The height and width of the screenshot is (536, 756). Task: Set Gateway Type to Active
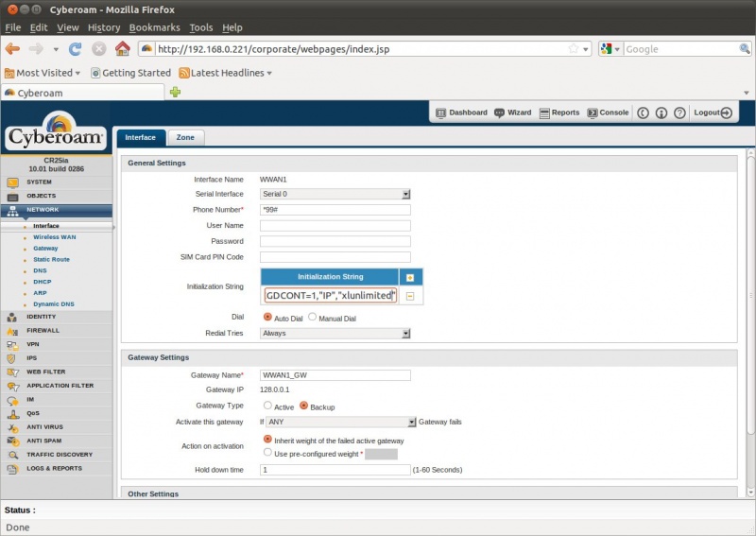click(267, 406)
